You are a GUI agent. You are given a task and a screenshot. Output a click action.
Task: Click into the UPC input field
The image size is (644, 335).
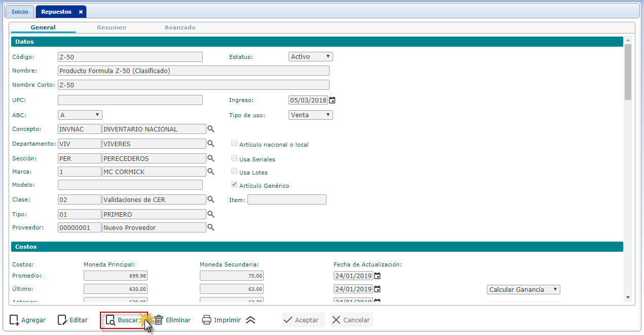130,100
